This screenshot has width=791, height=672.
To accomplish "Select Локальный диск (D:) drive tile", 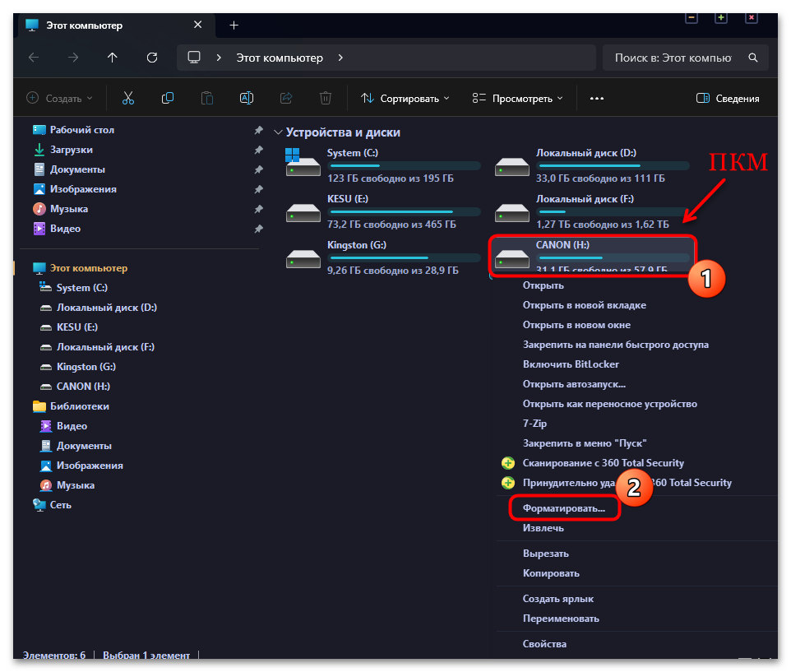I will coord(591,165).
